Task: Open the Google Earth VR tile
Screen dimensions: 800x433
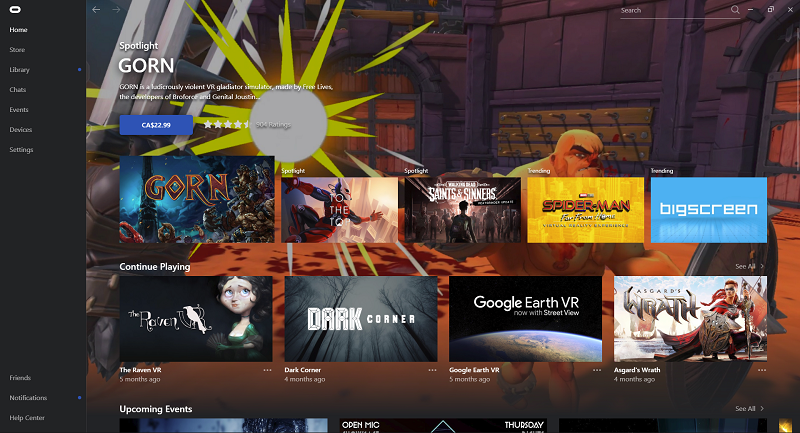Action: point(526,319)
